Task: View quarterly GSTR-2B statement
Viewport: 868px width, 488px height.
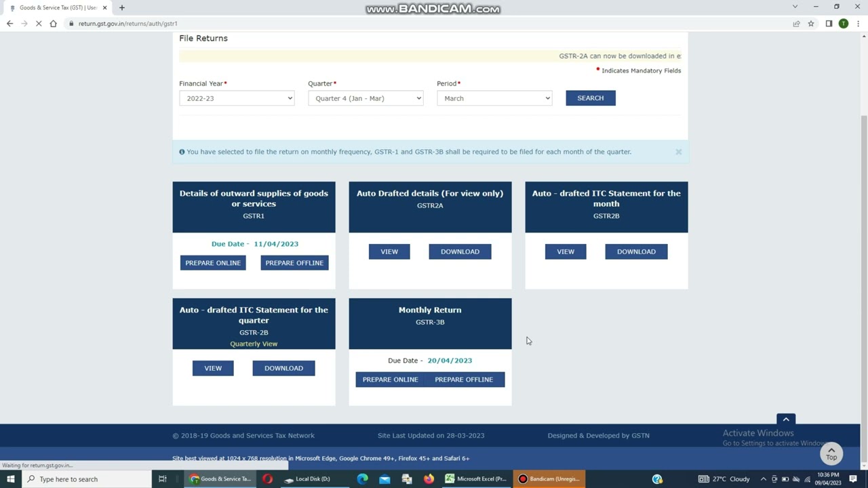Action: click(x=213, y=368)
